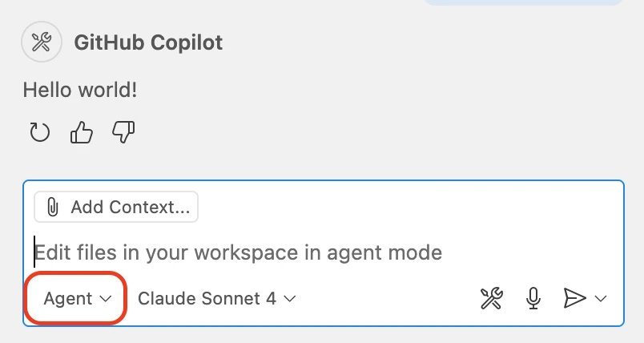Open the Agent mode dropdown
This screenshot has height=343, width=644.
click(77, 299)
